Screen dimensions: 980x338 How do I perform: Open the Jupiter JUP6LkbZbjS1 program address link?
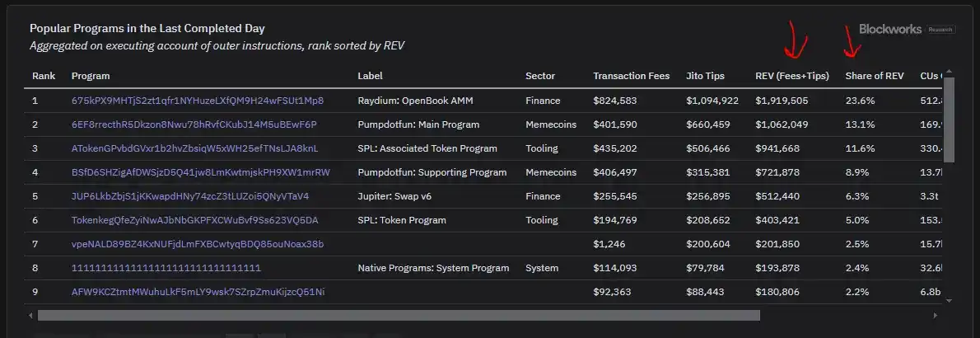[x=190, y=196]
